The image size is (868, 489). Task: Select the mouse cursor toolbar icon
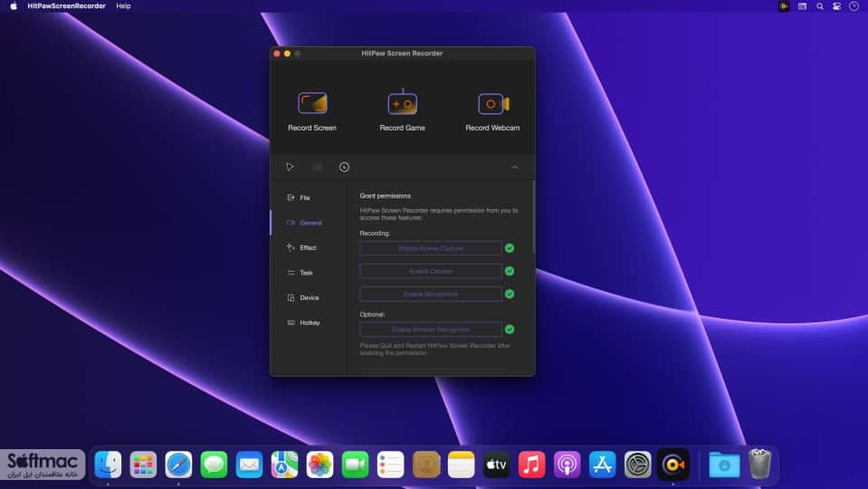point(290,168)
